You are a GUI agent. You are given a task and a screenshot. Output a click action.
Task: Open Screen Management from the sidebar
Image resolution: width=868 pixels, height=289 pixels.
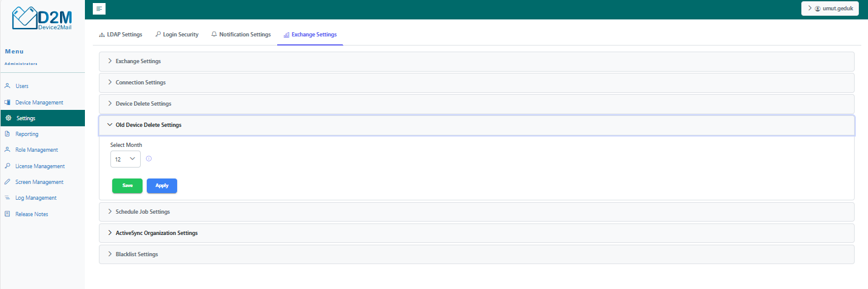coord(39,182)
